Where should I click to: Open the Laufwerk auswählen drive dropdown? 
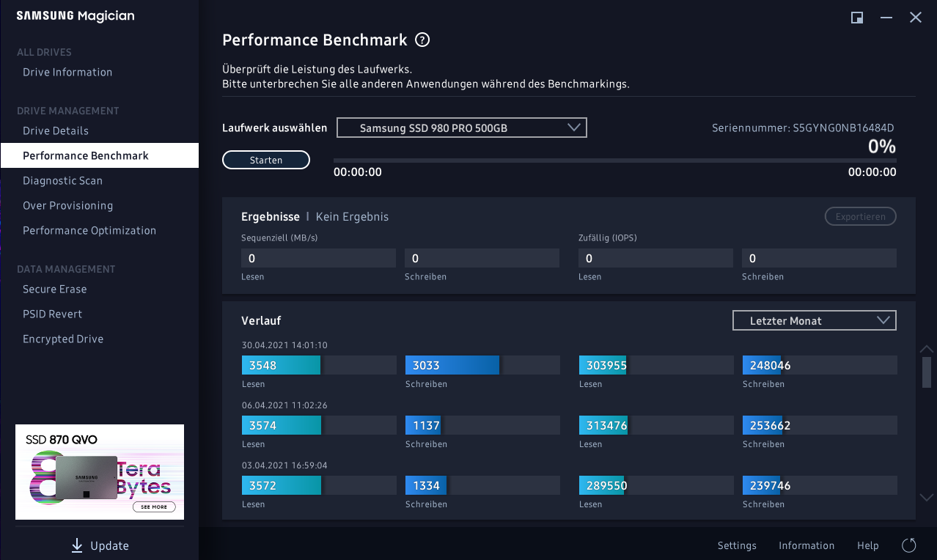(462, 128)
